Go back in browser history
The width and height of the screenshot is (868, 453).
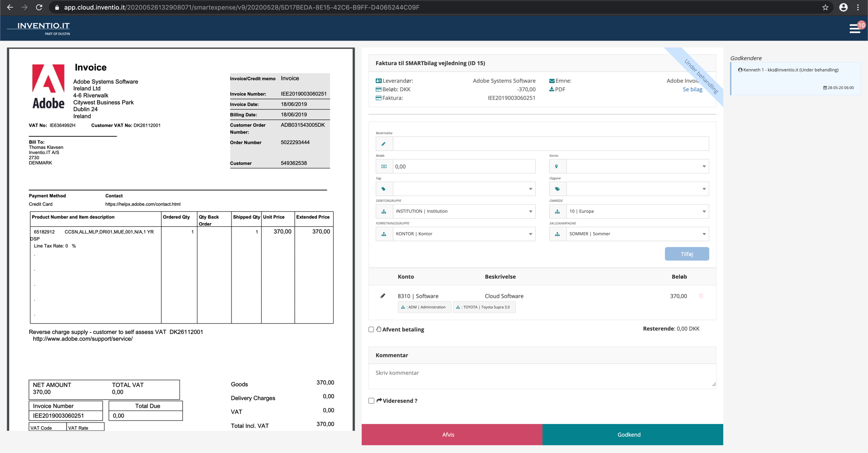10,7
